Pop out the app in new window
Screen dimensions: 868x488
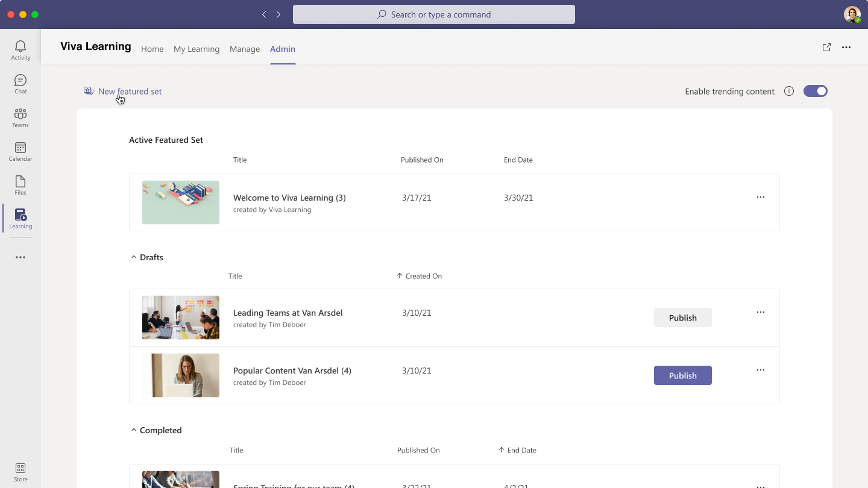point(827,48)
